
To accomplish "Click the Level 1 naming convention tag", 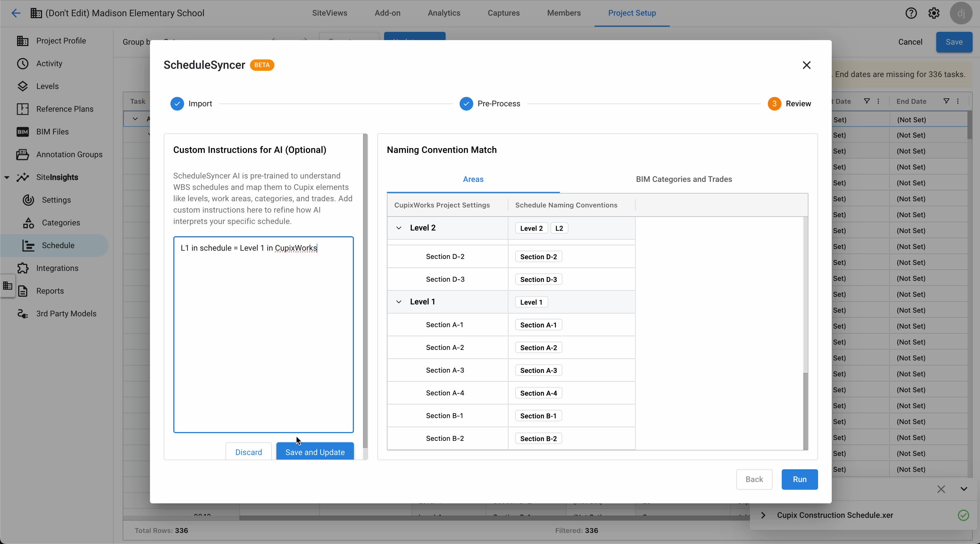I will [x=531, y=302].
